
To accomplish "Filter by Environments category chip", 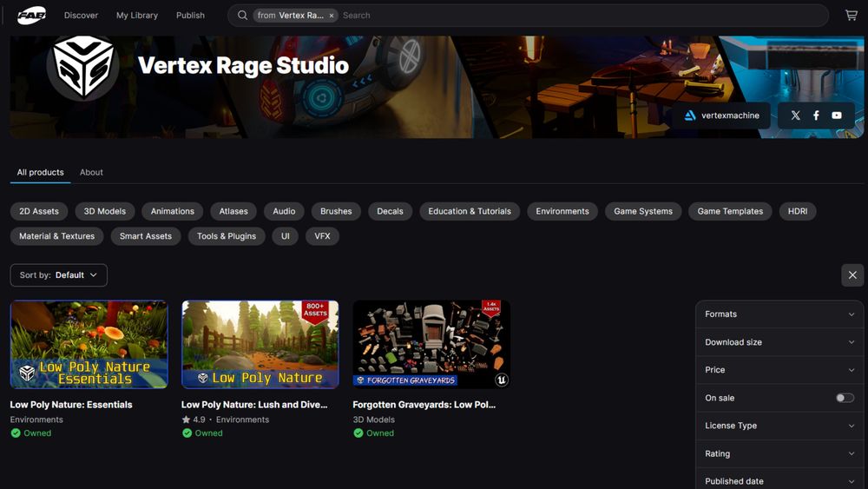I will coord(562,211).
